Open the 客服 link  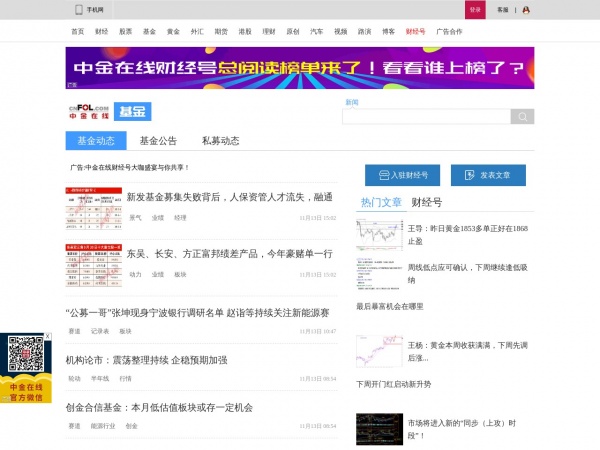[x=502, y=10]
